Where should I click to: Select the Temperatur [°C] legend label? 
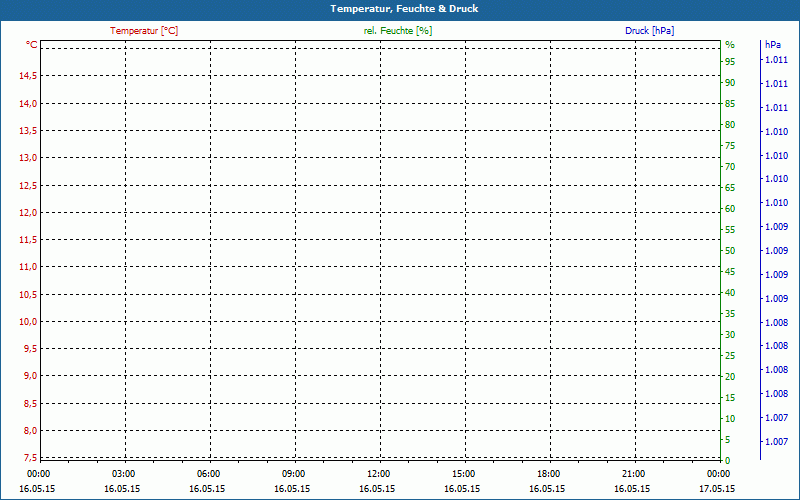[144, 31]
